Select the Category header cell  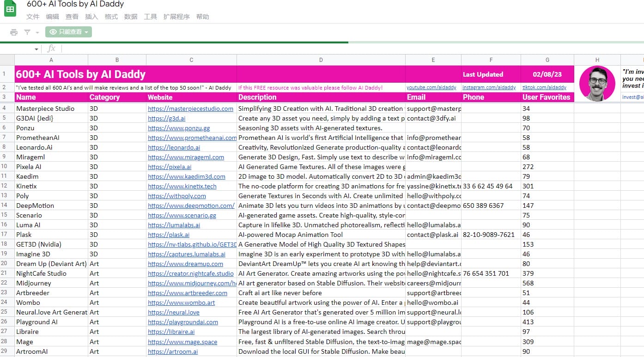117,97
